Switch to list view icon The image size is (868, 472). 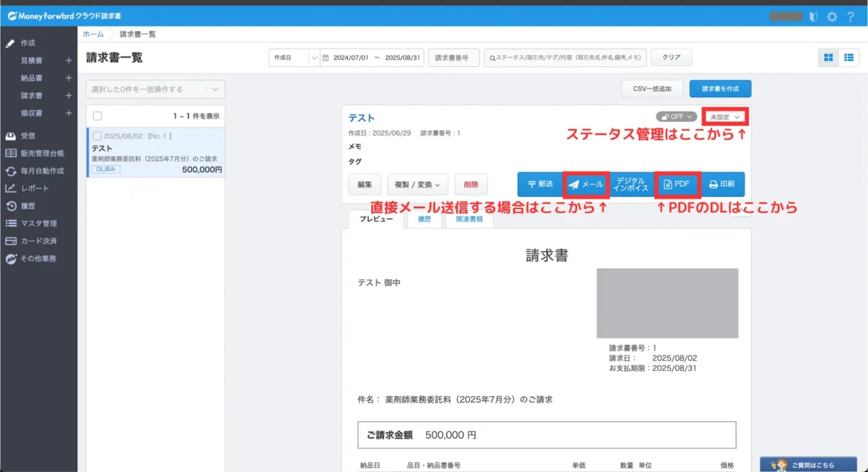pos(848,58)
